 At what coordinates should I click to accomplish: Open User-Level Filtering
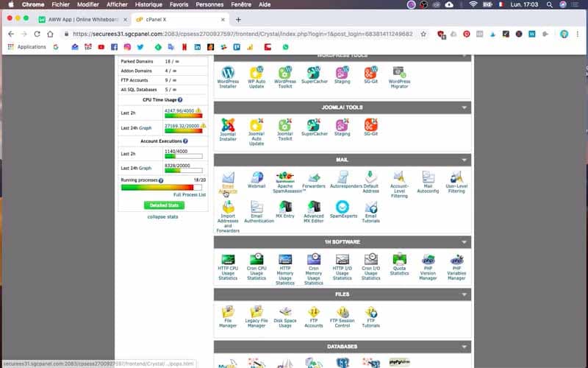[456, 183]
